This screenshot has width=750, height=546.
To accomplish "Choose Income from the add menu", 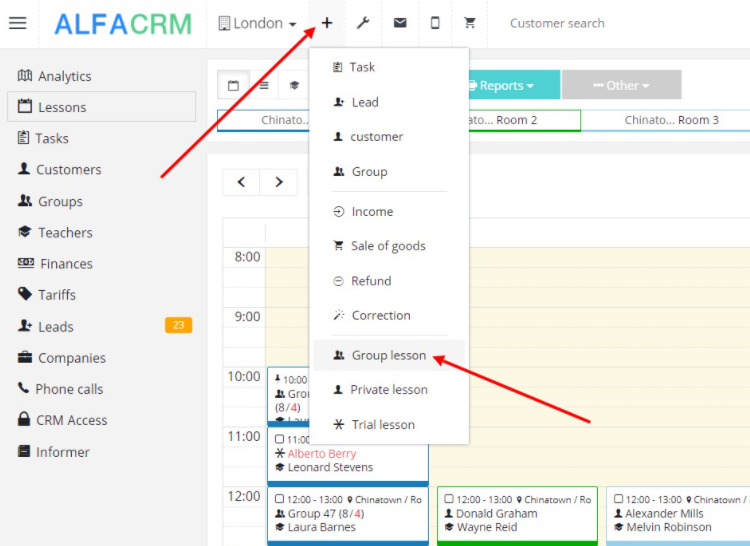I will (389, 211).
